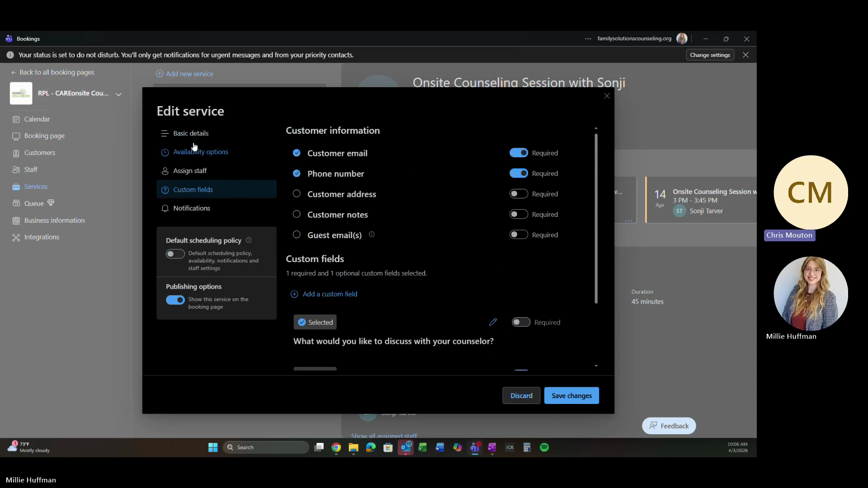Enable Required for counselor question field
Image resolution: width=868 pixels, height=488 pixels.
[x=521, y=322]
